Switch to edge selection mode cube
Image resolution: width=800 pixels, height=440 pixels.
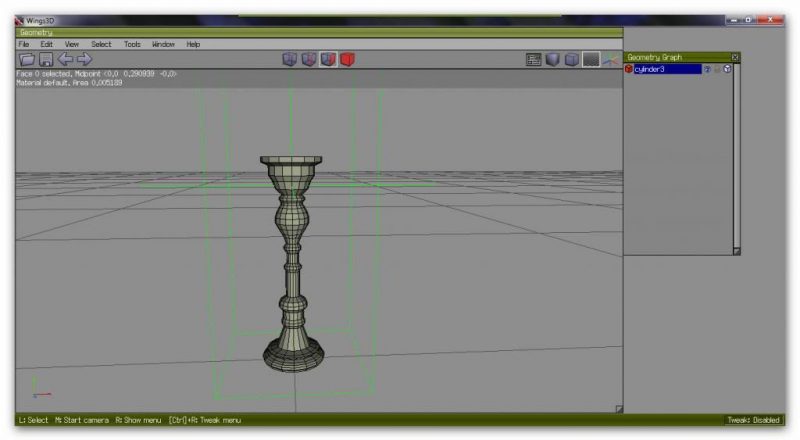(x=309, y=60)
